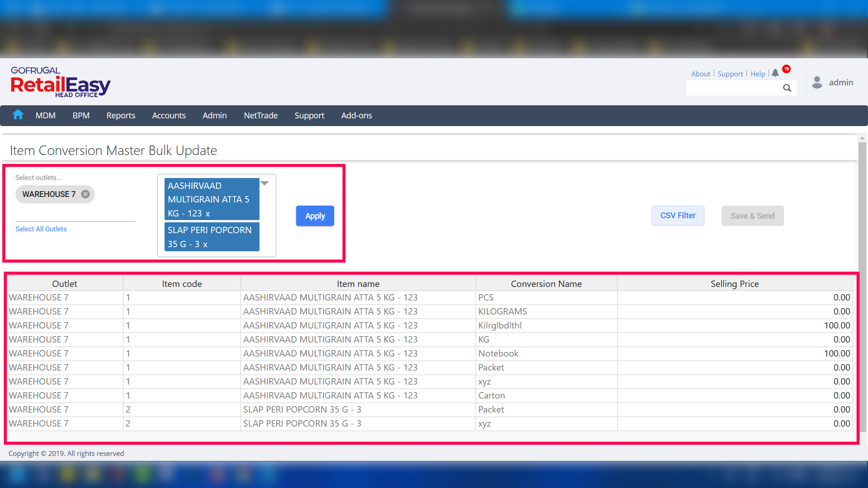Open the NetTrade menu
Screen dimensions: 868x488
click(260, 116)
